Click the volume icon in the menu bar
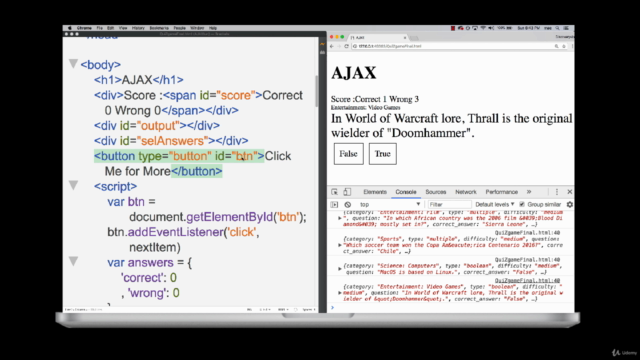Image resolution: width=640 pixels, height=360 pixels. [x=491, y=28]
